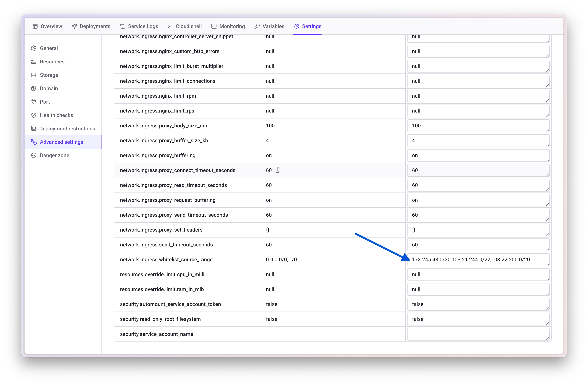
Task: Edit nginx_limit_rps value field
Action: coord(478,111)
